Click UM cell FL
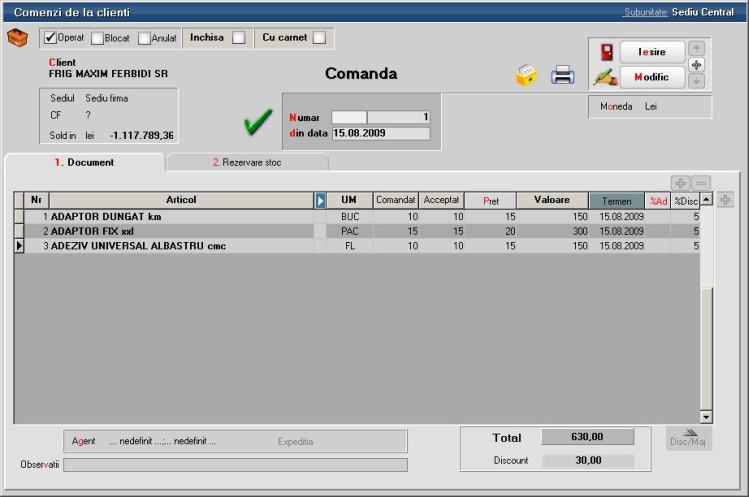This screenshot has width=749, height=497. (350, 246)
